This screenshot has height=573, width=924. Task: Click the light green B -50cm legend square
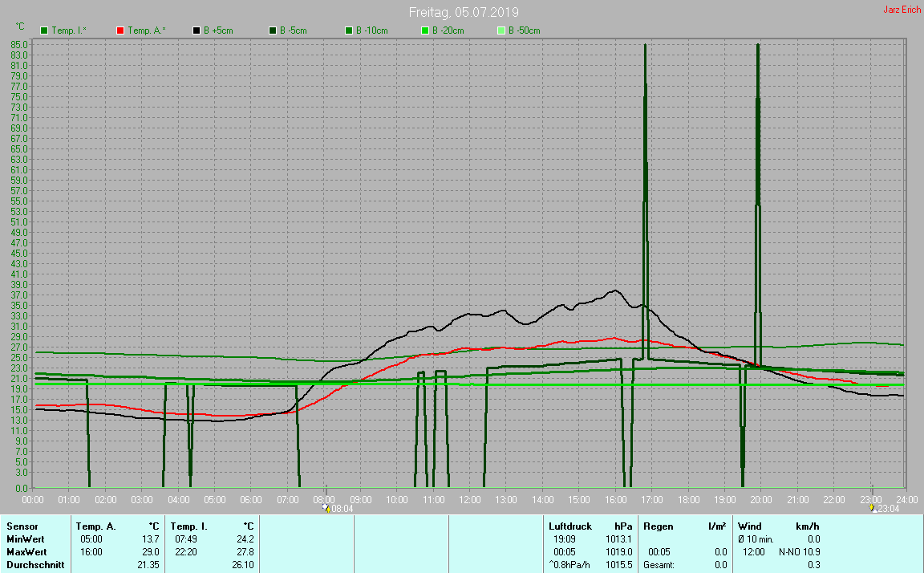point(501,30)
